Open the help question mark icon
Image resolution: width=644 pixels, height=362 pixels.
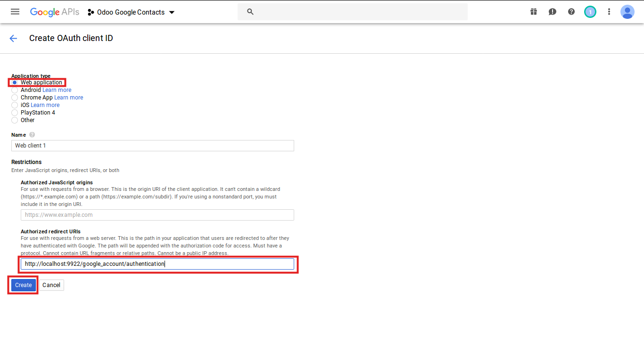coord(571,12)
